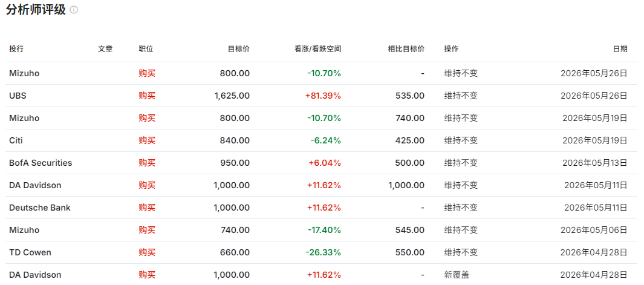Click the -6.24% downside value
The height and width of the screenshot is (285, 644).
[326, 140]
